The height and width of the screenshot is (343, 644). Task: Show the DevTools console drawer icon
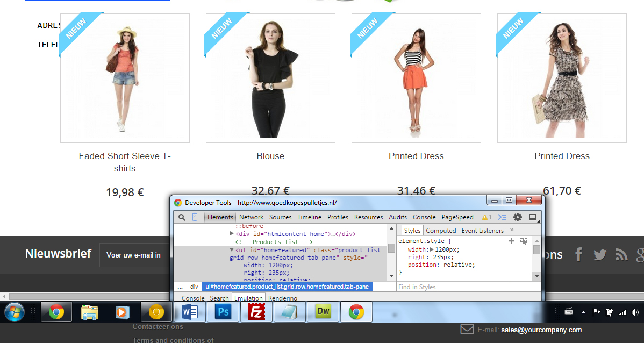click(x=502, y=217)
